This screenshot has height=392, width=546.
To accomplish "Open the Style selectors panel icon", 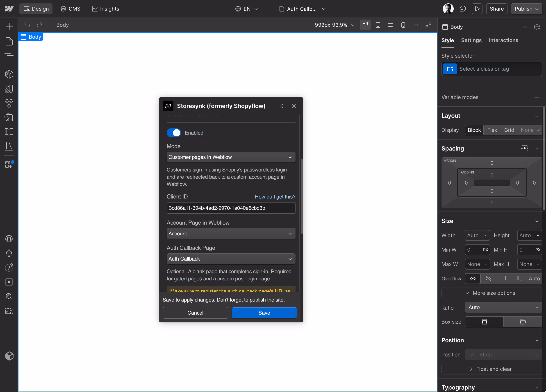I will tap(9, 89).
